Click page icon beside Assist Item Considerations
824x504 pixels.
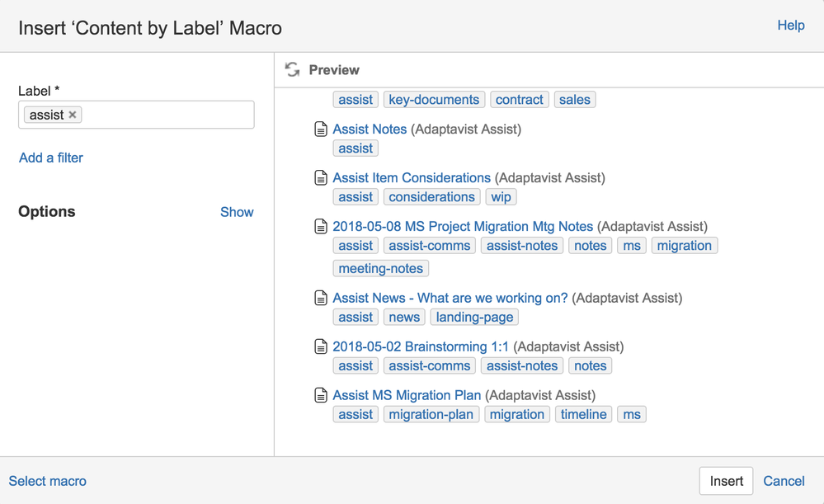[321, 178]
